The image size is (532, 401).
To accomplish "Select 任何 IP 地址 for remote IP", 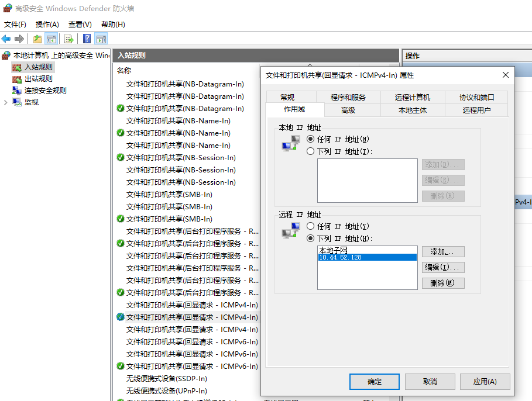I will pos(310,226).
